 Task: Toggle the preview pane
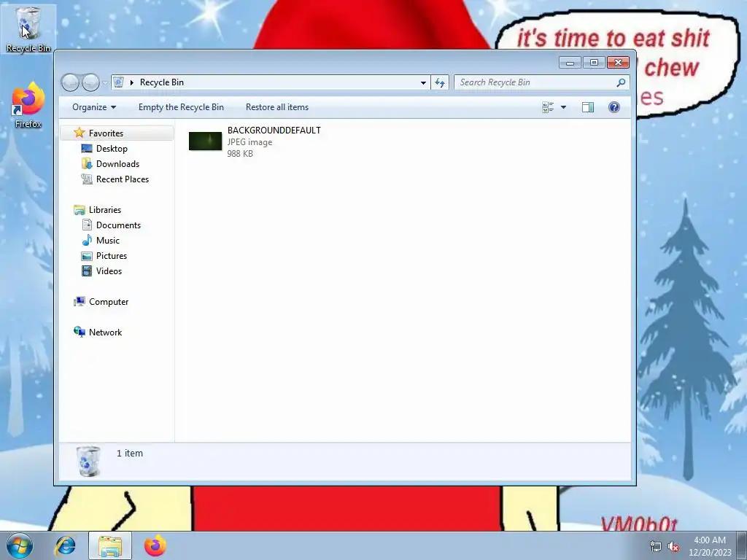tap(588, 107)
